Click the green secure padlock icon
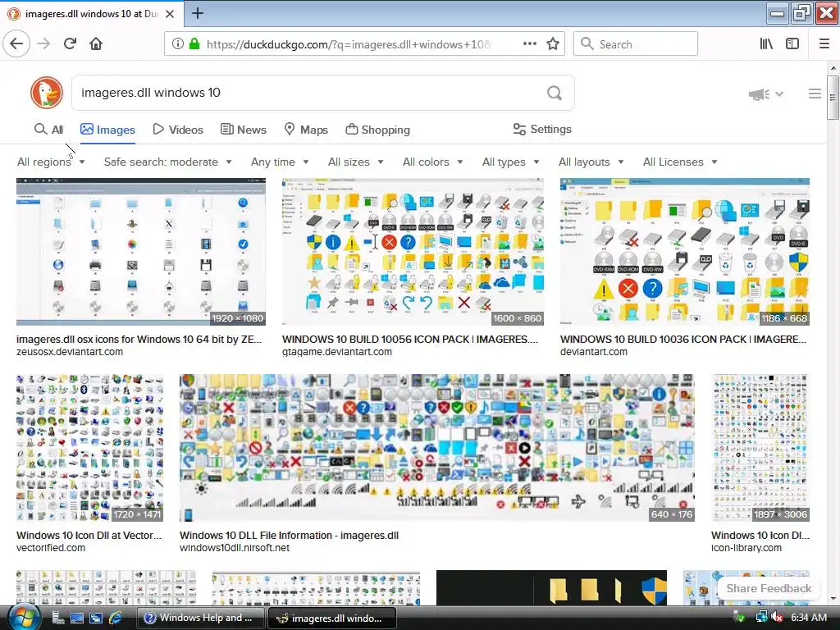840x630 pixels. (194, 44)
